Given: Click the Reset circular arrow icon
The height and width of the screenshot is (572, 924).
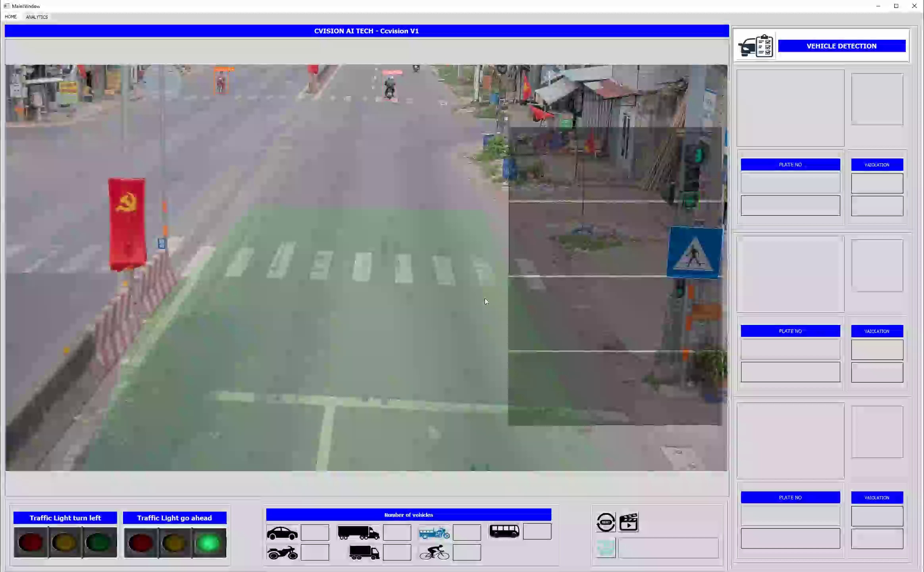Looking at the screenshot, I should (606, 522).
